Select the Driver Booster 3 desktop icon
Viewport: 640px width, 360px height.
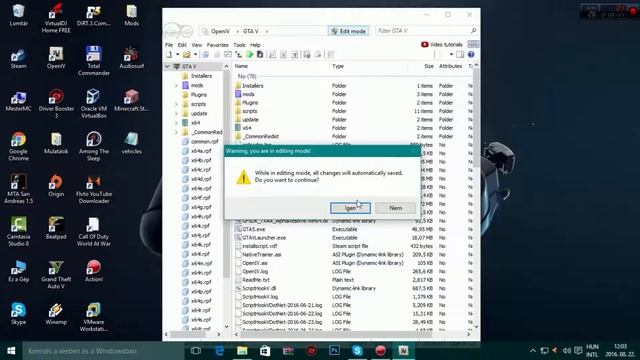coord(56,104)
